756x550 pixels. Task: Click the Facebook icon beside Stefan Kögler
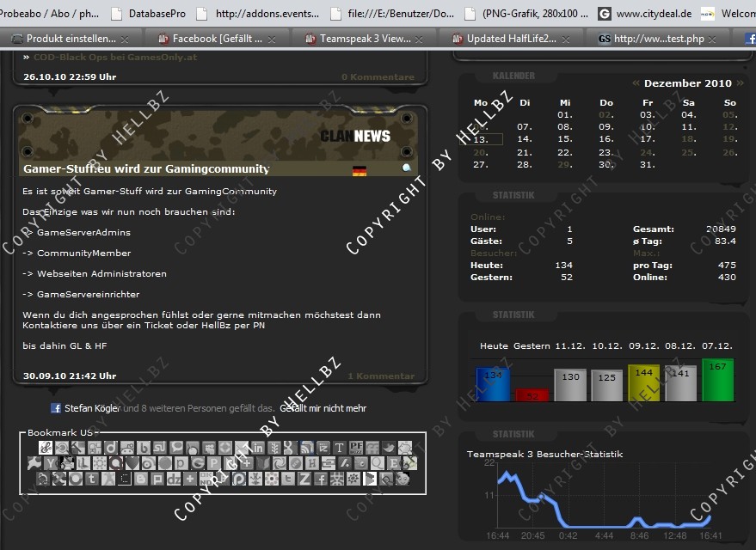tap(56, 408)
